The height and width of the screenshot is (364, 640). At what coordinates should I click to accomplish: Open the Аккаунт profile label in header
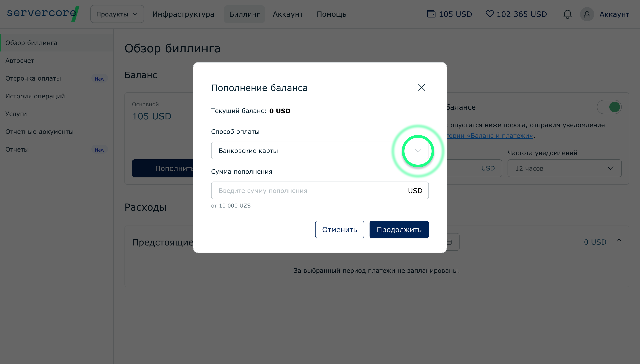click(614, 14)
